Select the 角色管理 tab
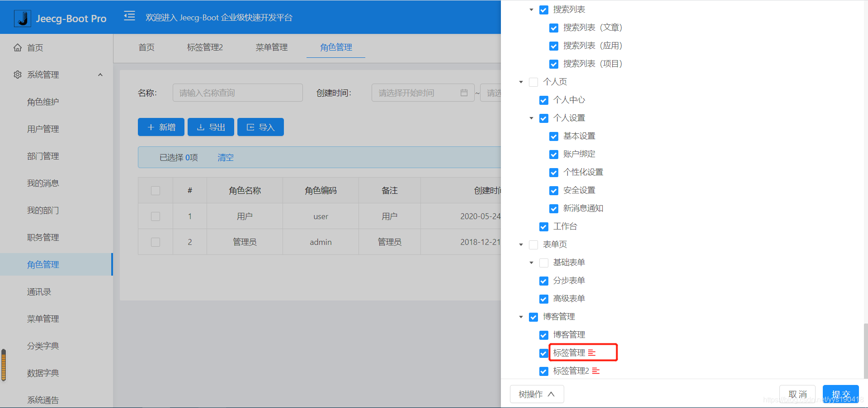868x408 pixels. click(336, 47)
